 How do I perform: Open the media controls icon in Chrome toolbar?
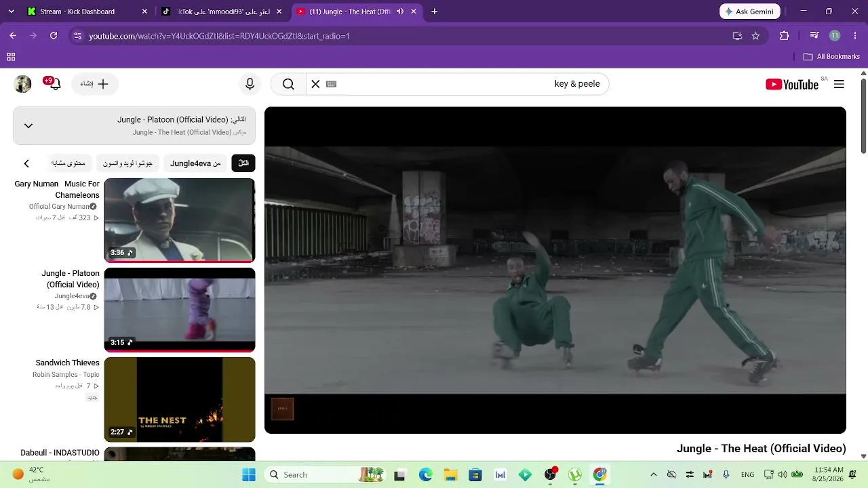coord(814,36)
